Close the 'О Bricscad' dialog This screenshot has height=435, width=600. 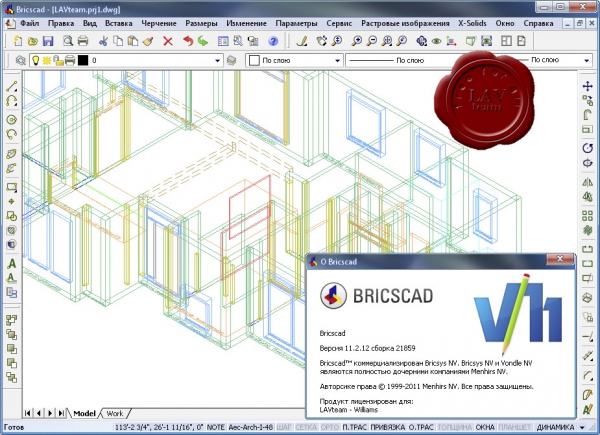[x=559, y=259]
